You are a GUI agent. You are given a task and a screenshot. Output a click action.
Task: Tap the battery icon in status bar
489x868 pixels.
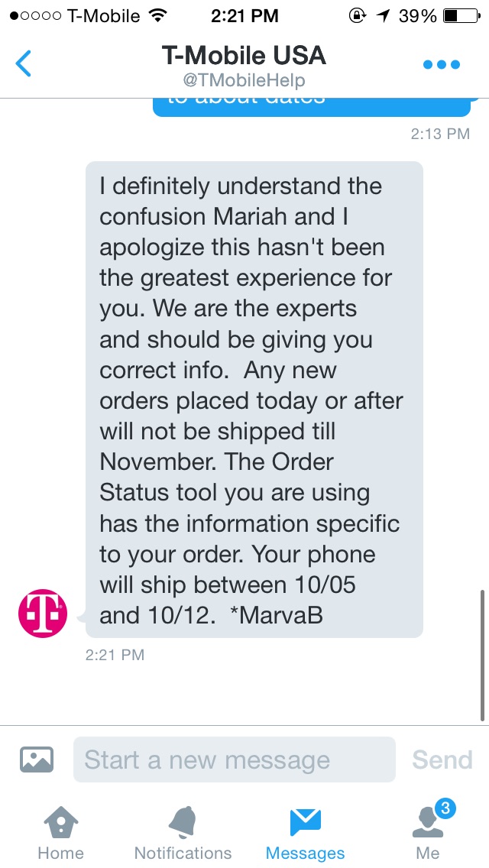point(461,15)
